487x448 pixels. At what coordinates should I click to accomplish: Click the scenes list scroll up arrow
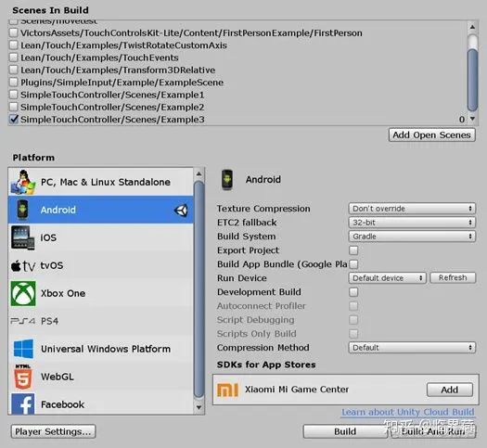click(x=472, y=27)
